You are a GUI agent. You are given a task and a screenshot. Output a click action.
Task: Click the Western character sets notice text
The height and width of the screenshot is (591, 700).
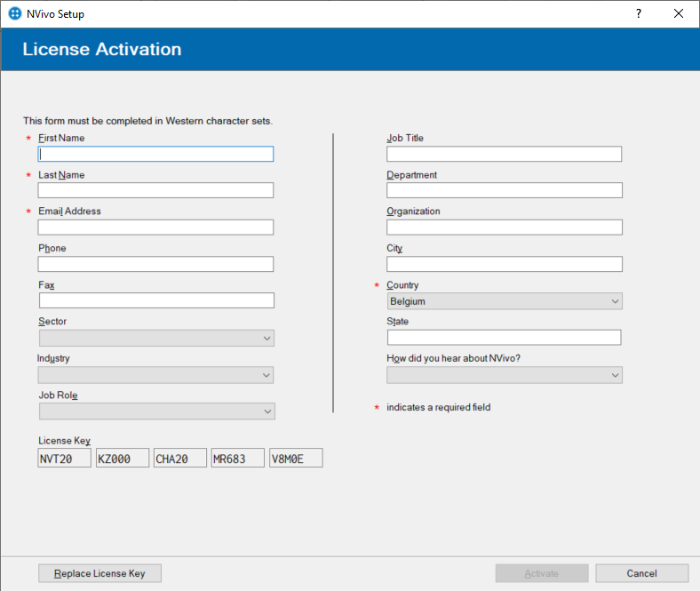click(x=147, y=121)
